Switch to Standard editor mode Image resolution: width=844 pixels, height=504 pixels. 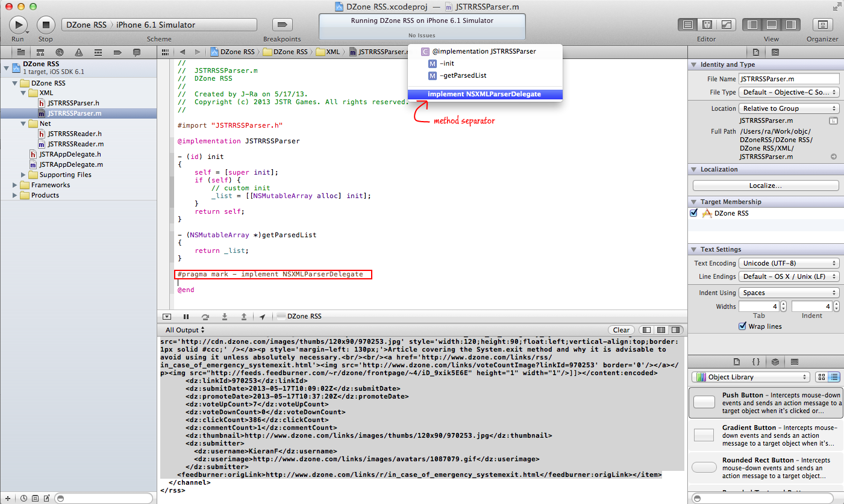688,25
